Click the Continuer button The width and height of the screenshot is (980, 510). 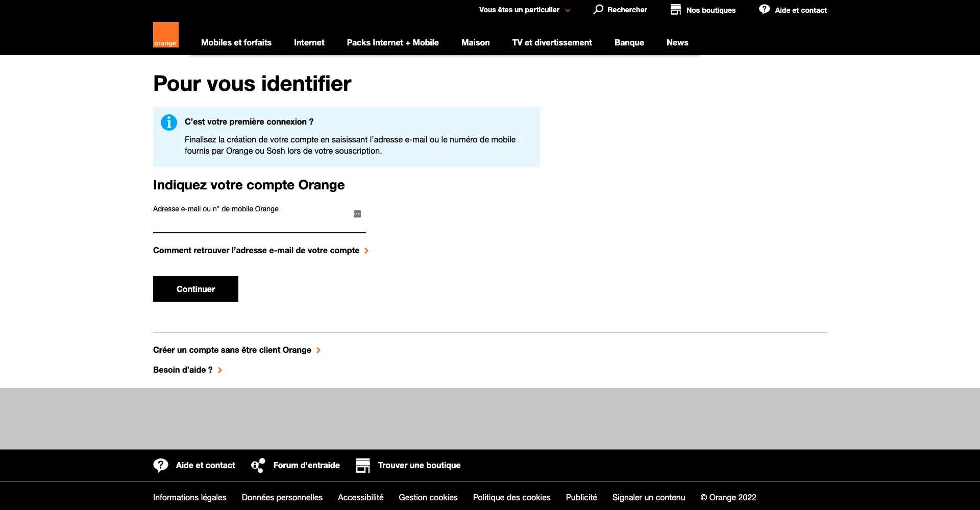tap(195, 289)
